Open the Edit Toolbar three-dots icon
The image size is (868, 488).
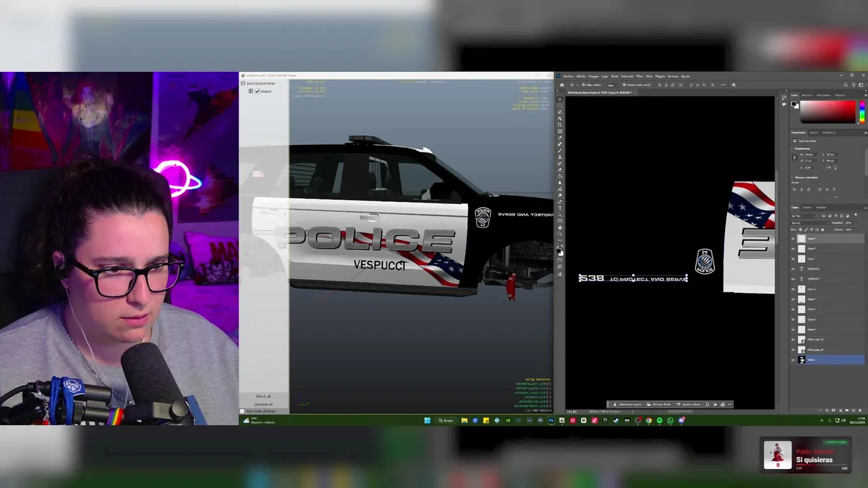click(559, 240)
